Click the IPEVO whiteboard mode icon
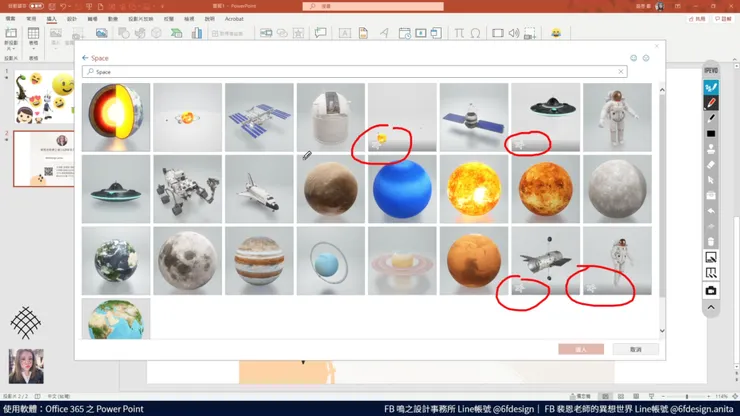Image resolution: width=740 pixels, height=416 pixels. 711,257
